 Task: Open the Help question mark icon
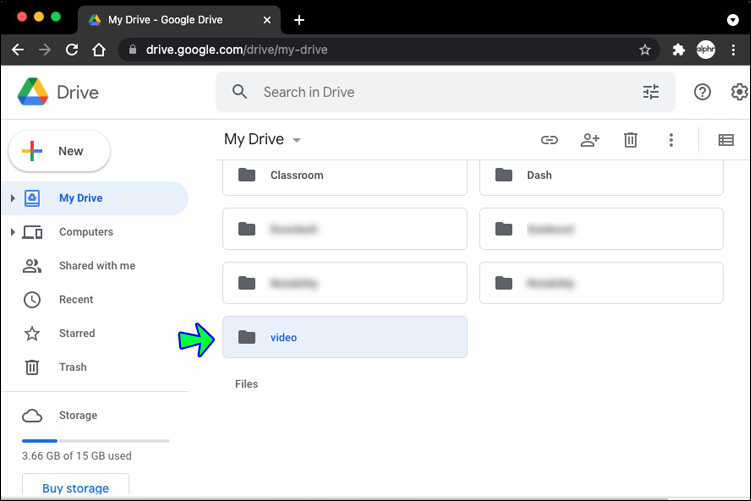tap(702, 92)
